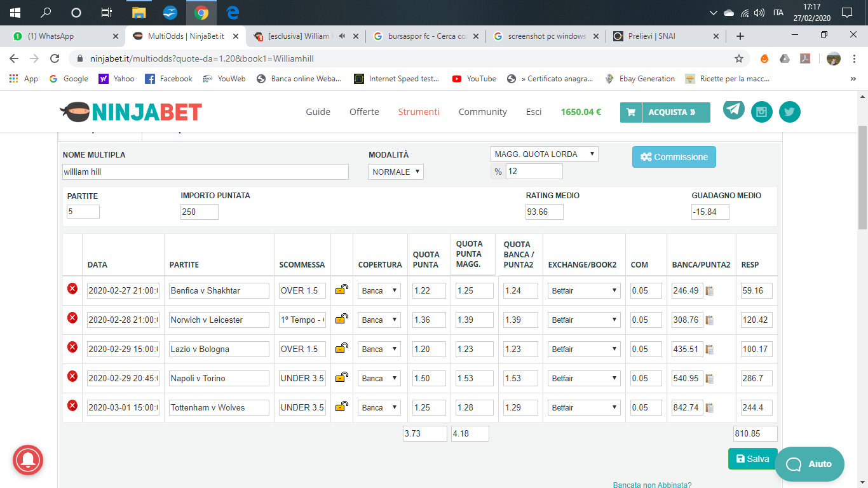Open File Explorer from the taskbar
The image size is (868, 488).
point(139,12)
